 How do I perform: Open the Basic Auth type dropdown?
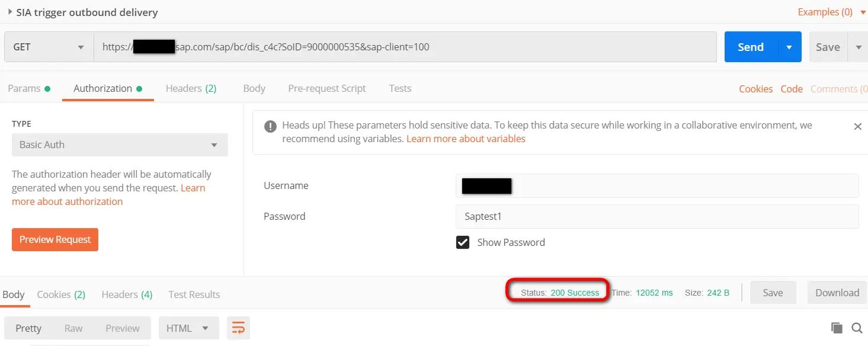tap(120, 145)
